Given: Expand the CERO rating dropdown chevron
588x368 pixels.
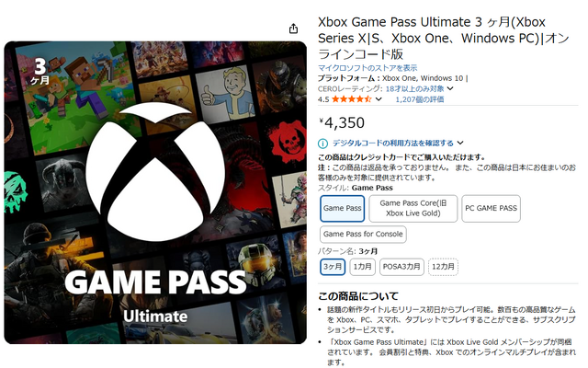Looking at the screenshot, I should (x=450, y=88).
